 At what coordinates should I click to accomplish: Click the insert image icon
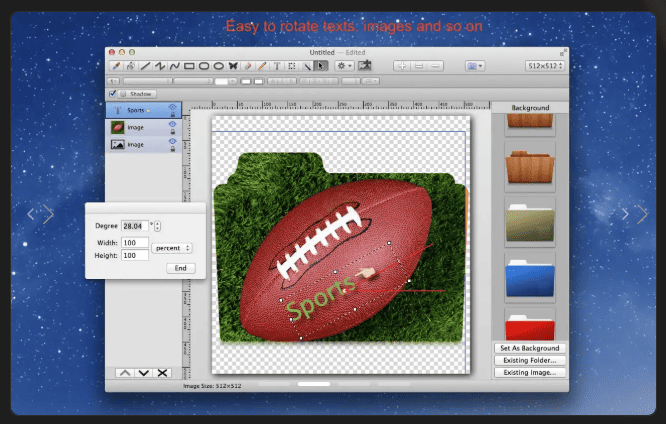coord(364,65)
